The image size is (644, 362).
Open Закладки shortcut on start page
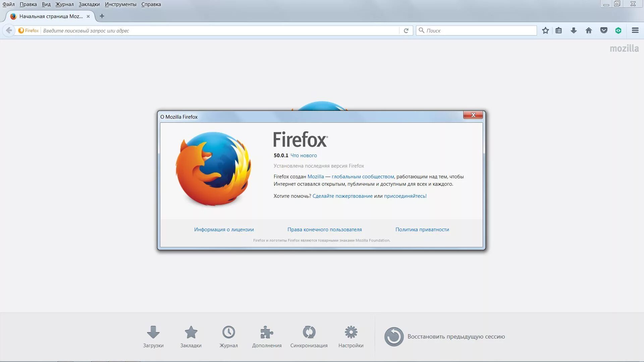(x=191, y=337)
